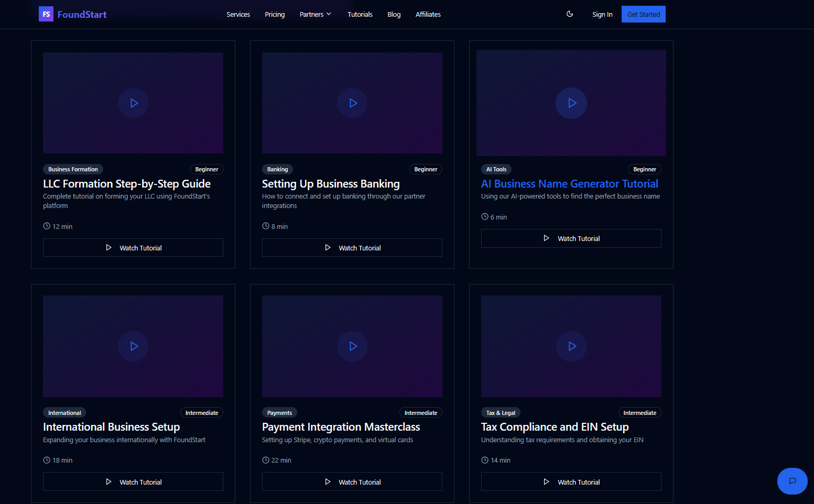Play the LLC Formation video thumbnail
Screen dimensions: 814x504
[x=133, y=103]
